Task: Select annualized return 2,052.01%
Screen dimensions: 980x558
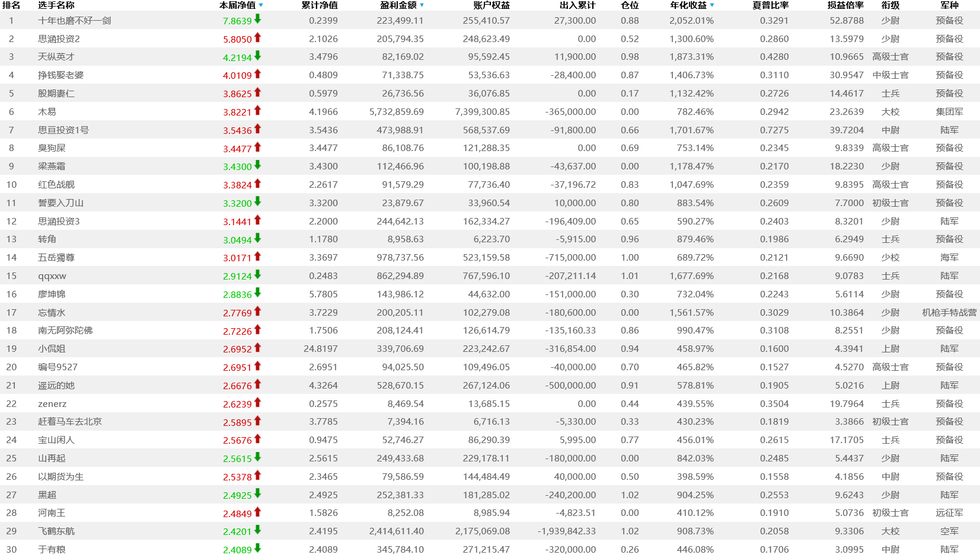Action: click(x=692, y=21)
